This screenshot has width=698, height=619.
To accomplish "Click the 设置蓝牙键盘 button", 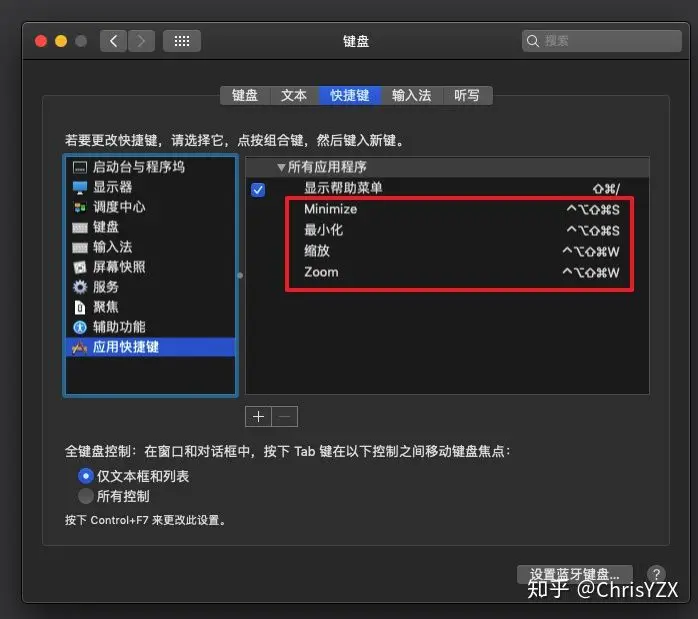I will coord(575,574).
